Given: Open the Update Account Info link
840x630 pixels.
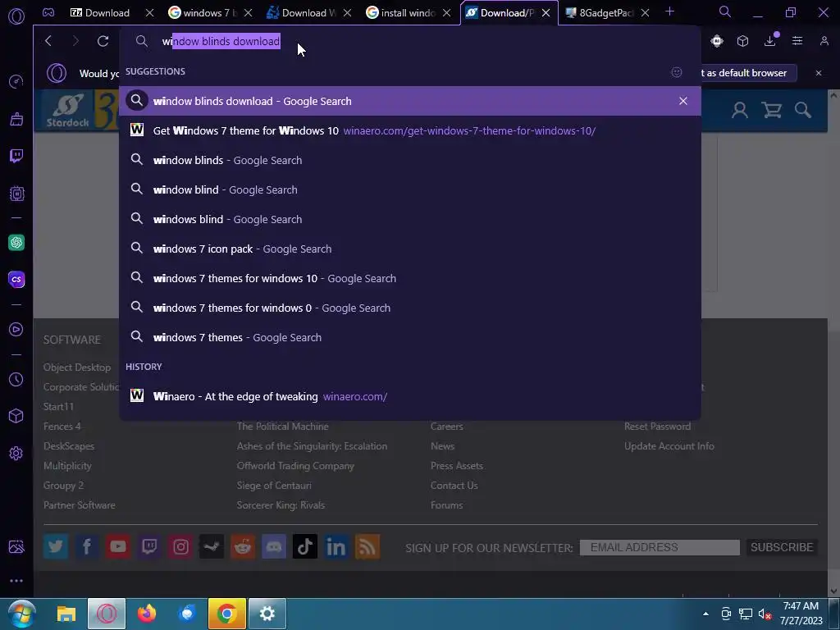Looking at the screenshot, I should [669, 445].
